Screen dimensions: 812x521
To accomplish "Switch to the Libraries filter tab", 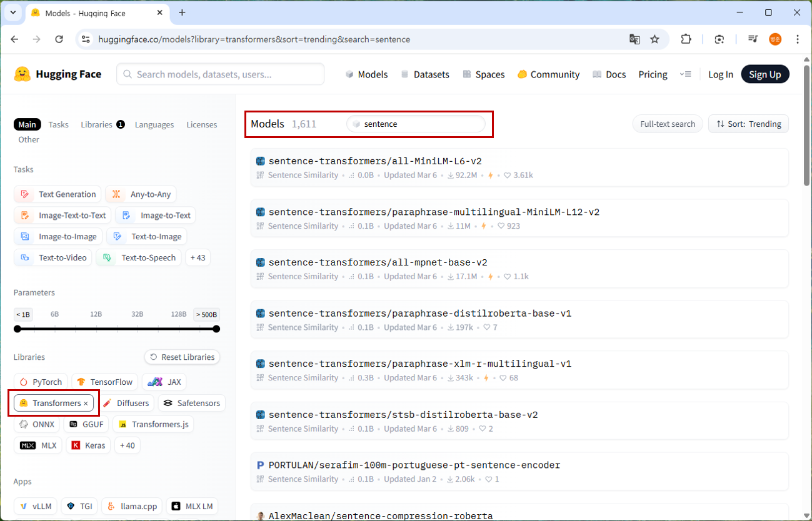I will click(x=103, y=124).
